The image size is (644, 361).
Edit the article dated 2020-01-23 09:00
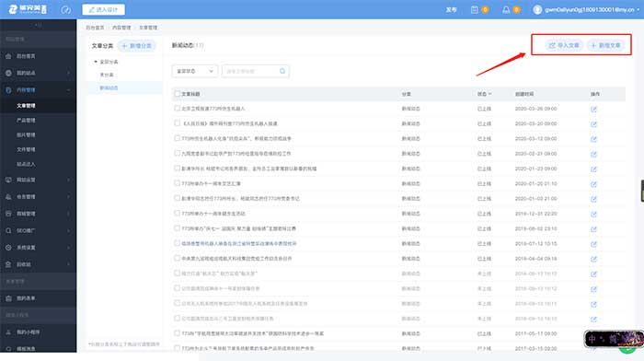click(593, 169)
